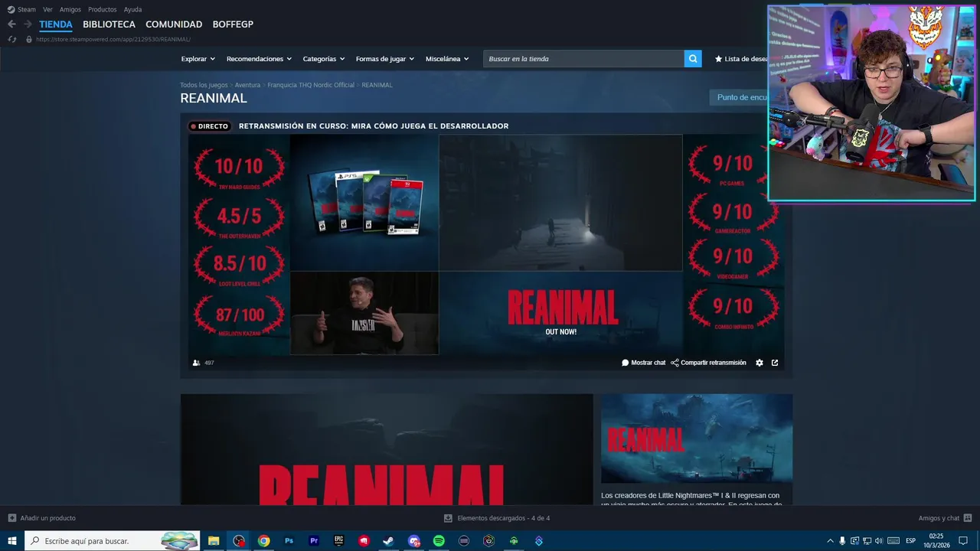Open the BOFFEGP profile tab
The width and height of the screenshot is (980, 551).
233,24
